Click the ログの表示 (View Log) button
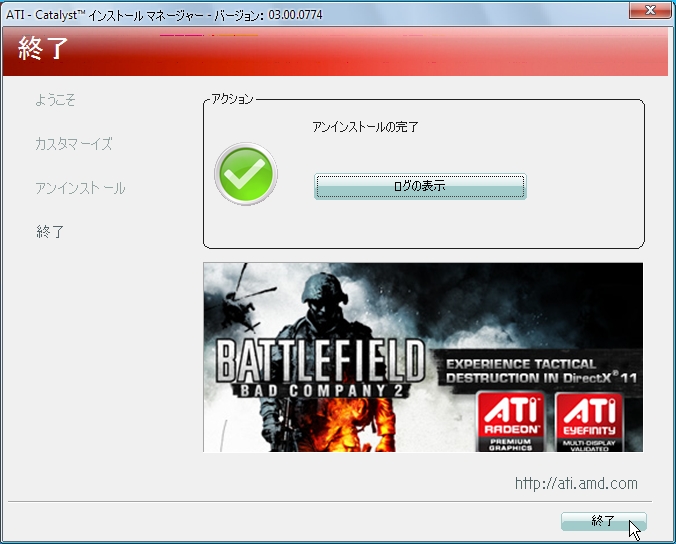 (x=420, y=186)
